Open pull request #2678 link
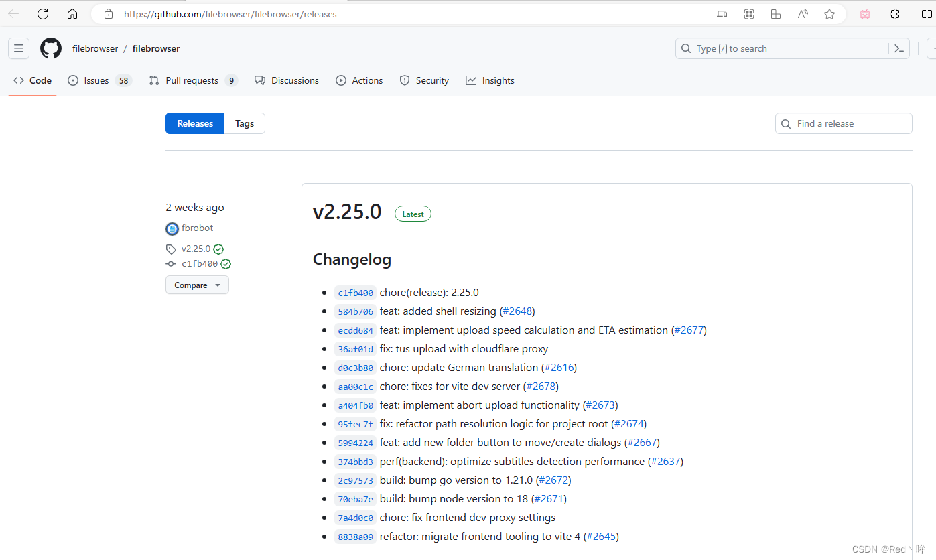Image resolution: width=936 pixels, height=560 pixels. (x=541, y=386)
